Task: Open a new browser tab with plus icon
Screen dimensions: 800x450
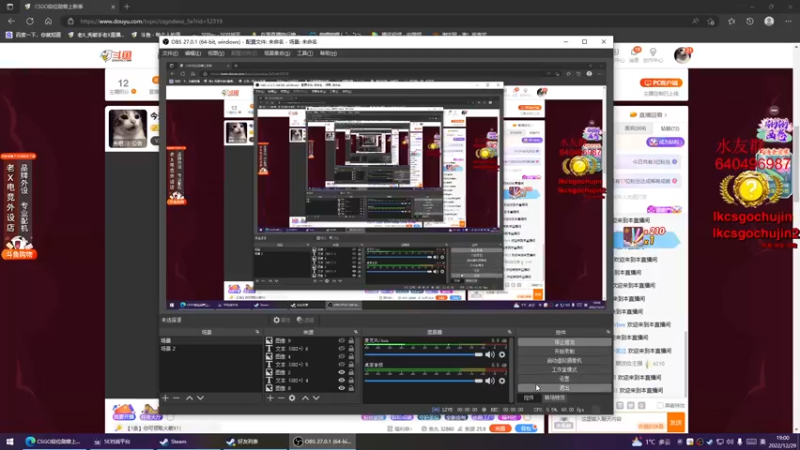Action: pyautogui.click(x=127, y=7)
